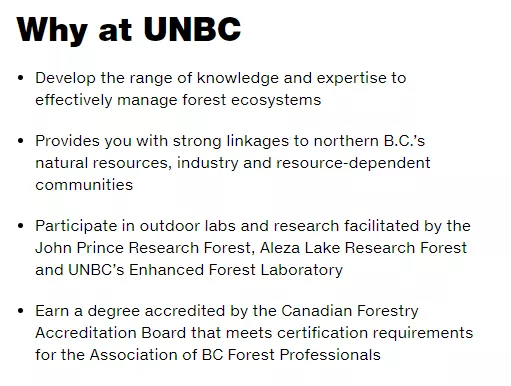Click "Association of BC Forest Professionals"

click(235, 354)
